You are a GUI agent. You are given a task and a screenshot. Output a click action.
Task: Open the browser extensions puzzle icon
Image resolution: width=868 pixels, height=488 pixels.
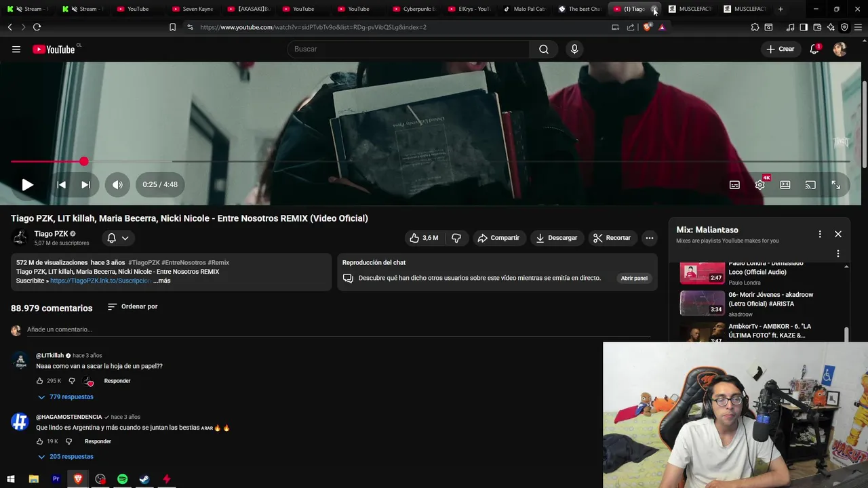point(755,27)
